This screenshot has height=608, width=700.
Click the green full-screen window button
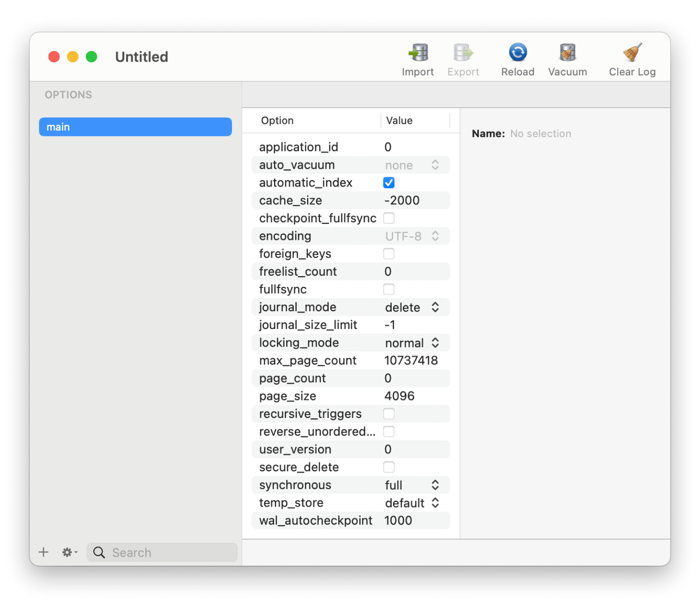(92, 57)
